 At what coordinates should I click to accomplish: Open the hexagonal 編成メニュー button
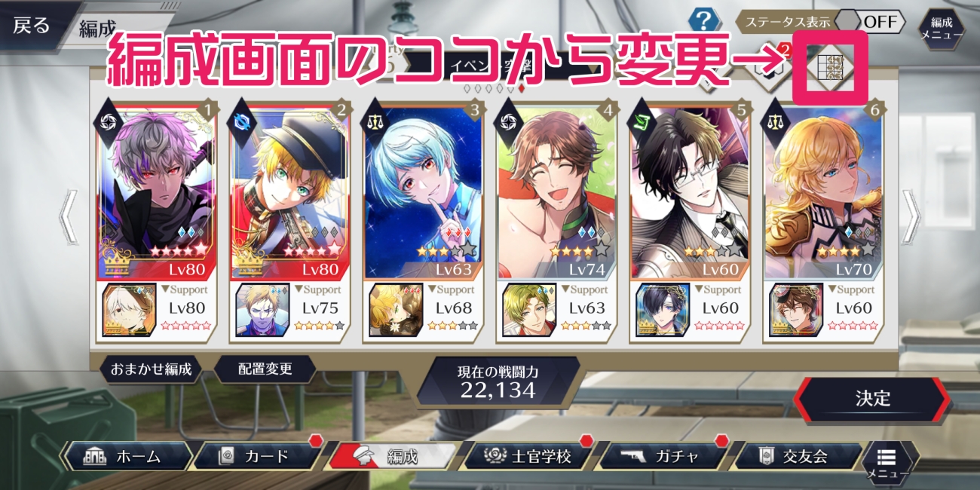(x=942, y=28)
